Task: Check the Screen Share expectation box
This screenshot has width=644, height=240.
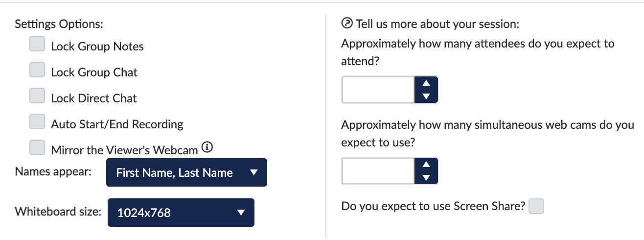Action: (537, 206)
